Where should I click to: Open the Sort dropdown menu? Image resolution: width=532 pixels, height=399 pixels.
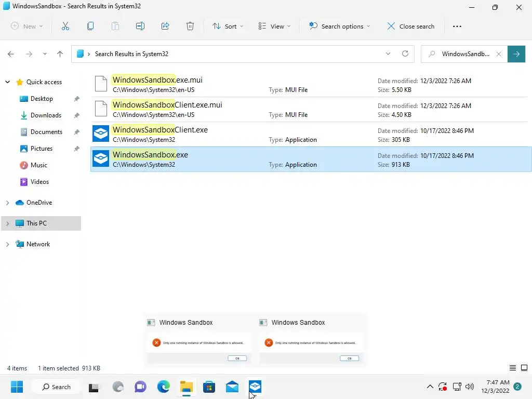(228, 26)
